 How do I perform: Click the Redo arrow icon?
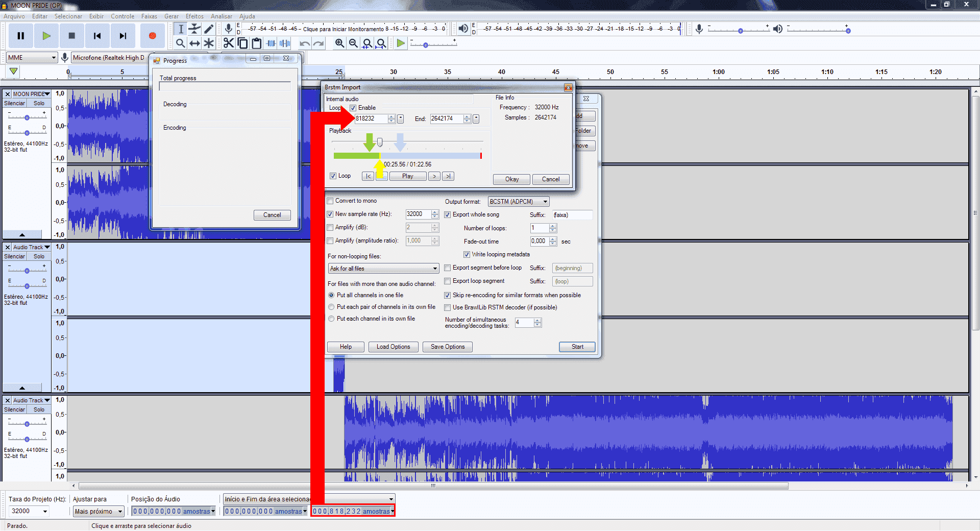(x=318, y=43)
